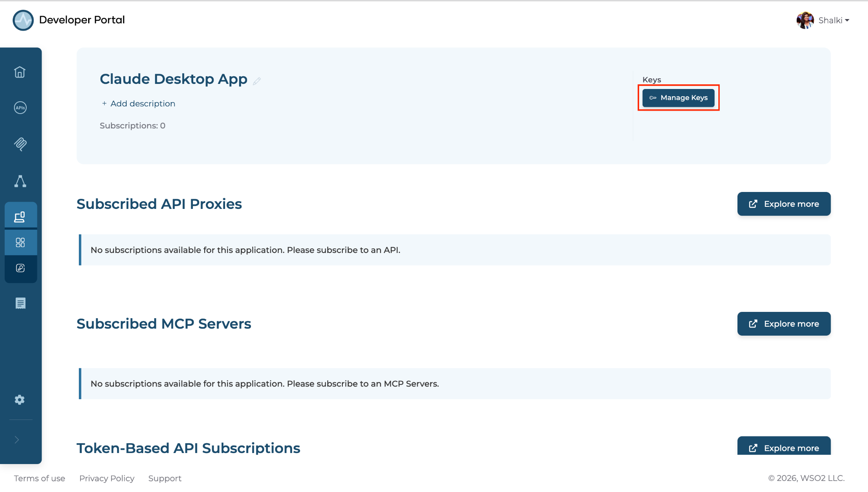Click the Manage Keys button

678,98
